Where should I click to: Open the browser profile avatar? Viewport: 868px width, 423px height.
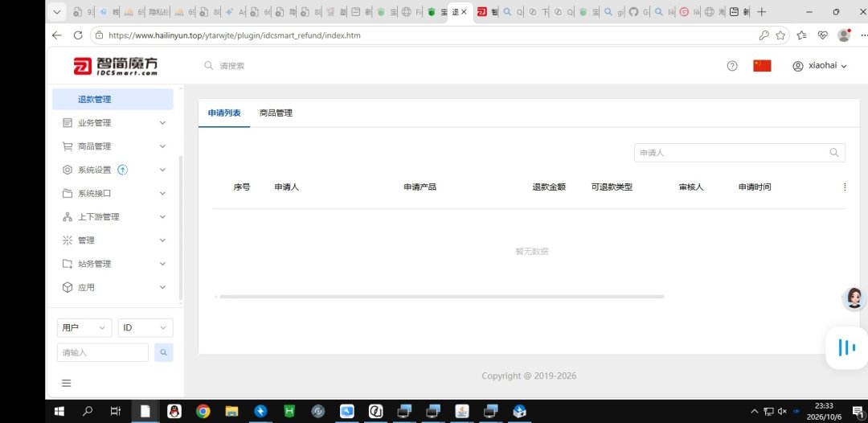(x=844, y=35)
